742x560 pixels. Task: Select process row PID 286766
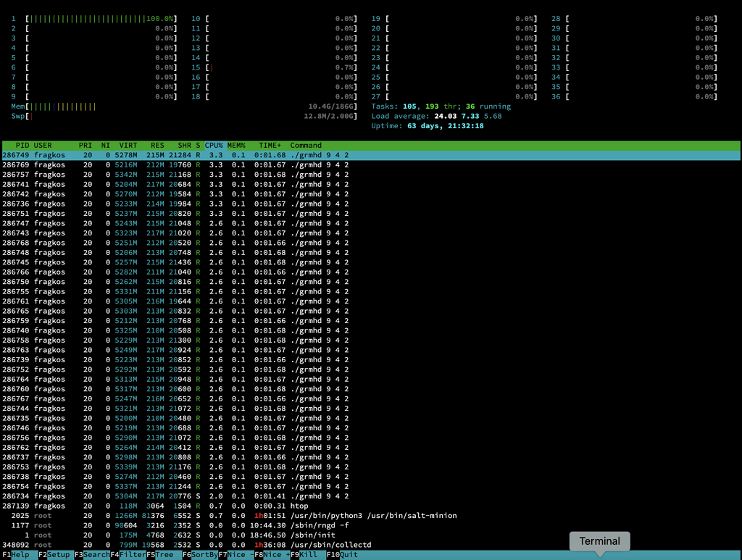(x=371, y=272)
